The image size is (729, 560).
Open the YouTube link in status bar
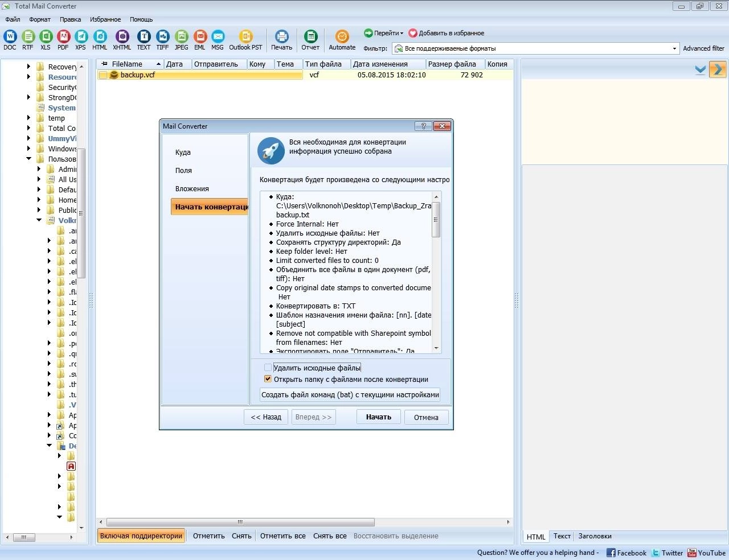[x=706, y=553]
